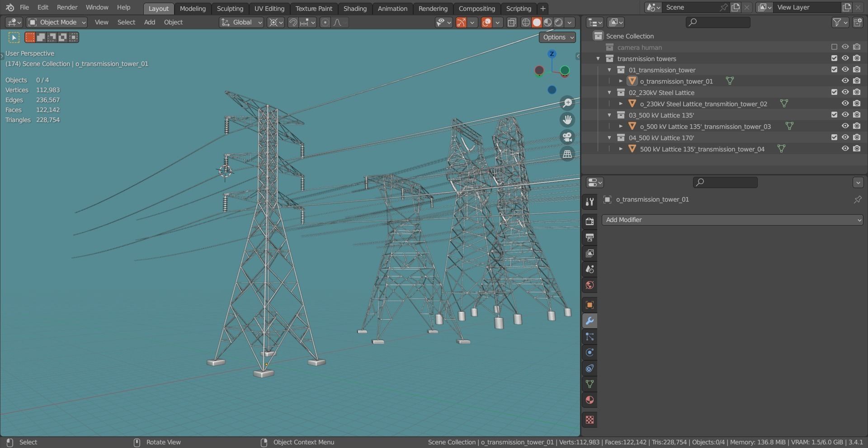Toggle proportional editing
This screenshot has height=448, width=868.
coord(325,22)
